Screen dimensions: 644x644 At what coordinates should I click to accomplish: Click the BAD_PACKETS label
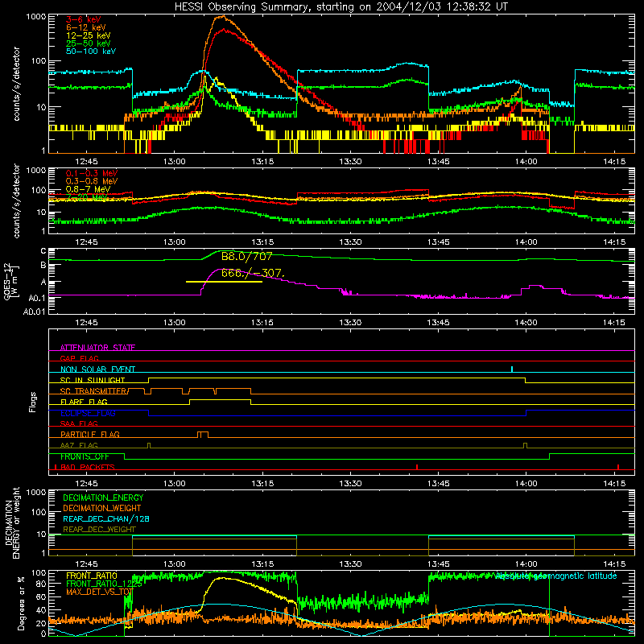pos(88,467)
